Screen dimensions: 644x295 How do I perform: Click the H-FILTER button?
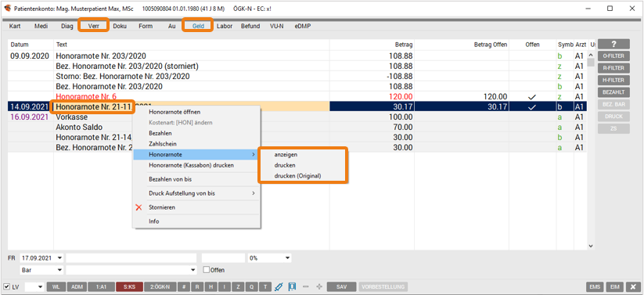(x=613, y=80)
